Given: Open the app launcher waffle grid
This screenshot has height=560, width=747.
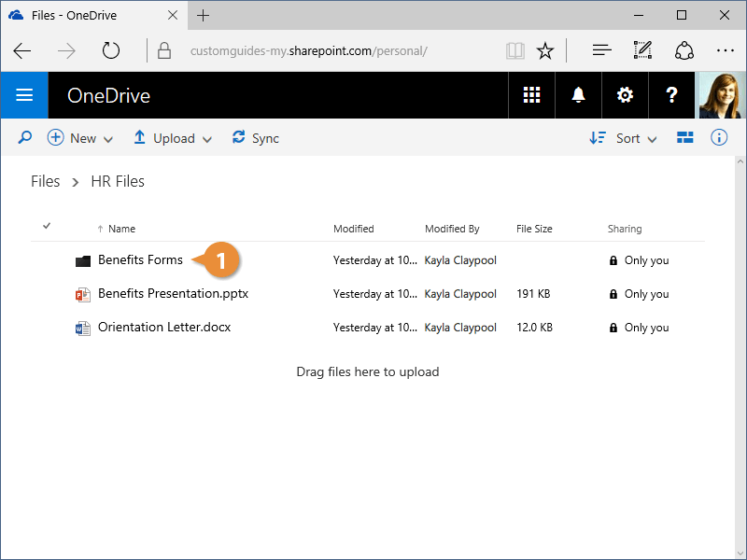Looking at the screenshot, I should pos(532,95).
